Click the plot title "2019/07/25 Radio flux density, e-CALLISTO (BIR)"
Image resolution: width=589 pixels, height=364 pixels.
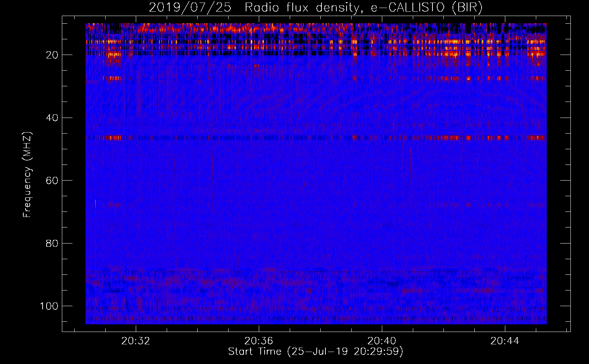(316, 8)
